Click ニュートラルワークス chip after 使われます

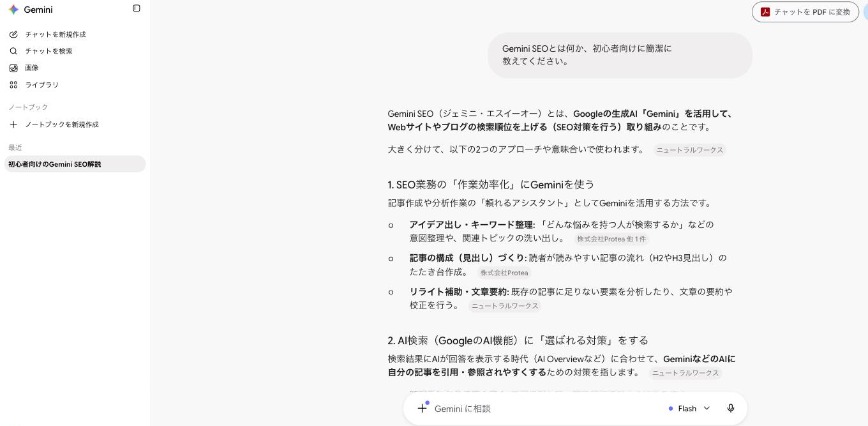pos(690,150)
